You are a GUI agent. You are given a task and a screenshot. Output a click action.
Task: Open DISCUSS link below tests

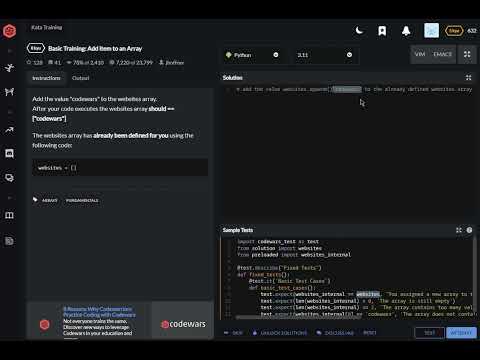click(x=335, y=333)
